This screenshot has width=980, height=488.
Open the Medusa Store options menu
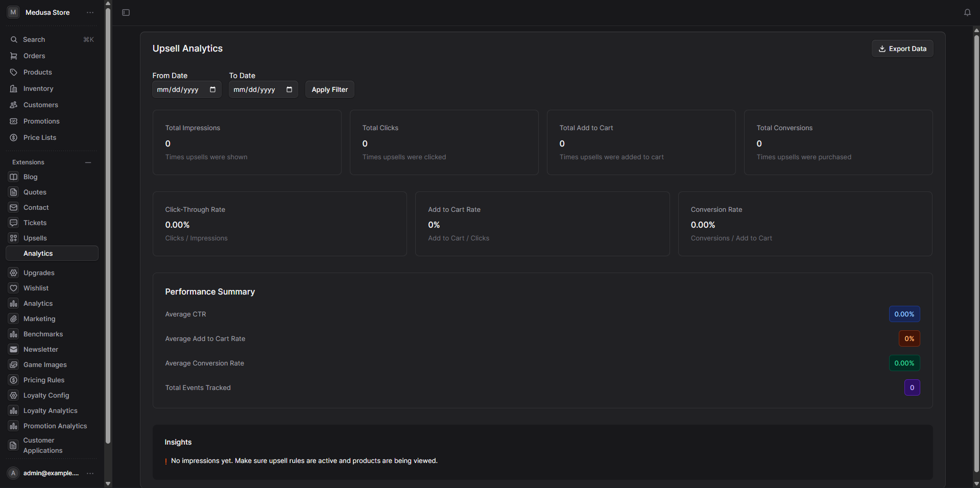(90, 12)
